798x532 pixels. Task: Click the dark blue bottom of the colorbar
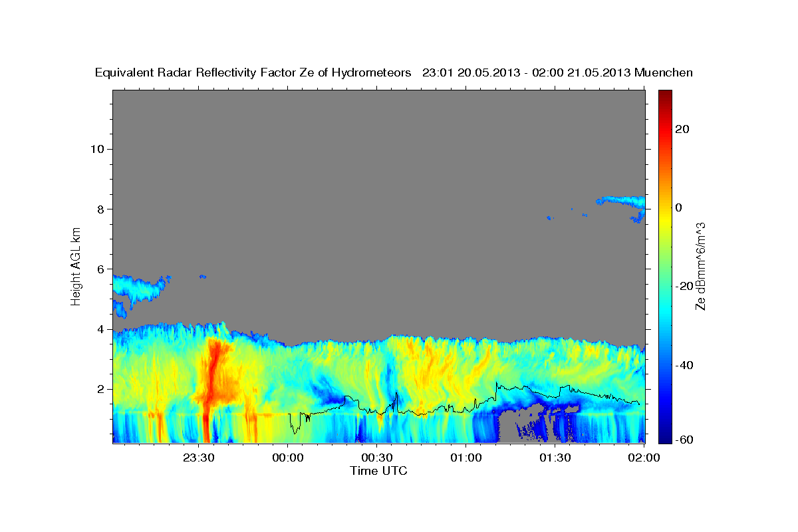[x=664, y=436]
